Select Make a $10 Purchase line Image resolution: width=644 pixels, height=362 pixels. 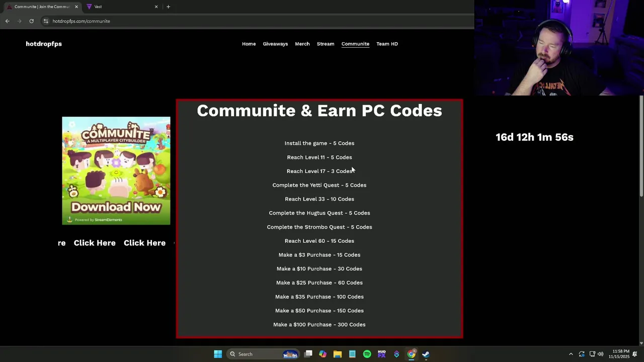(319, 269)
